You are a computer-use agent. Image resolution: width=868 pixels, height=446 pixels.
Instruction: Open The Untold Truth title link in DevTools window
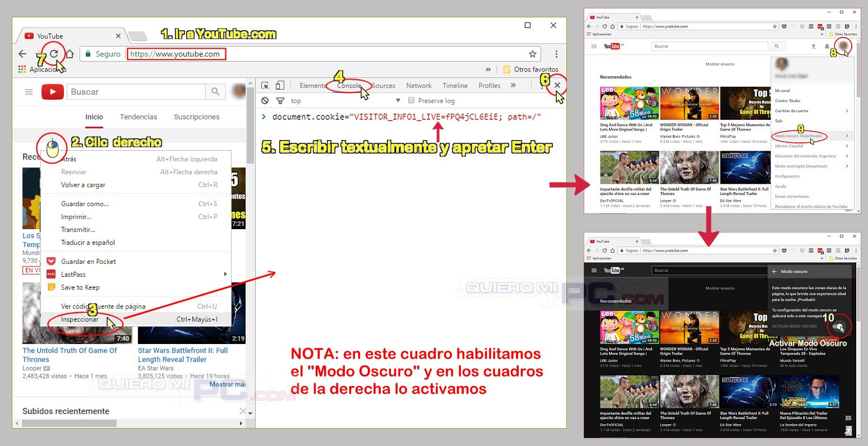[70, 355]
